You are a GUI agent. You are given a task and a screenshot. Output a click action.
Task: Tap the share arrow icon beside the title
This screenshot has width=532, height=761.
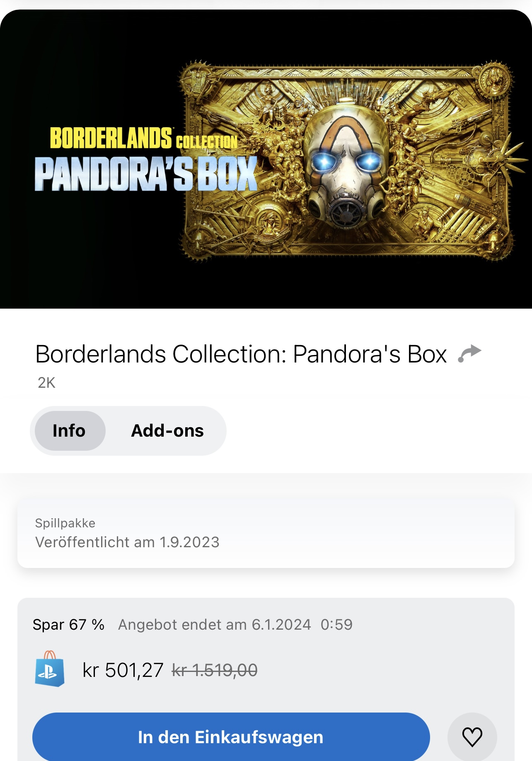click(x=469, y=354)
